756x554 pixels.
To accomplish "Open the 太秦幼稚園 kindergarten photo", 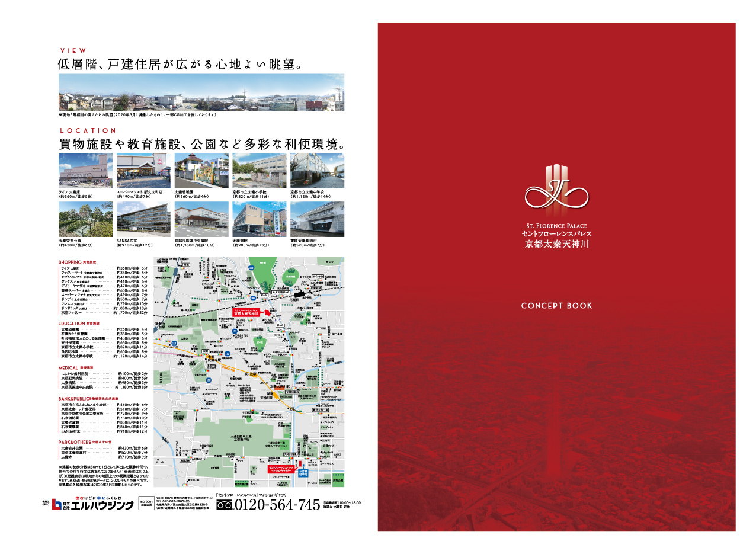I will click(x=201, y=171).
